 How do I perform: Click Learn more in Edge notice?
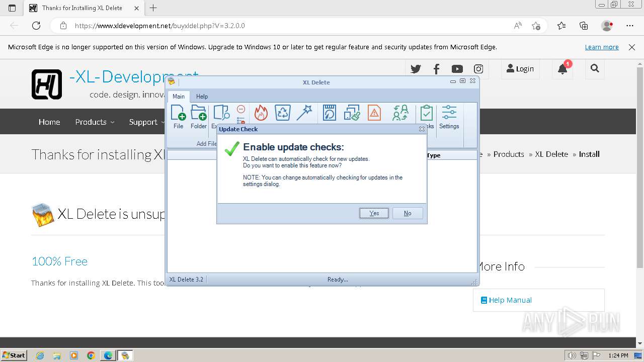click(602, 47)
